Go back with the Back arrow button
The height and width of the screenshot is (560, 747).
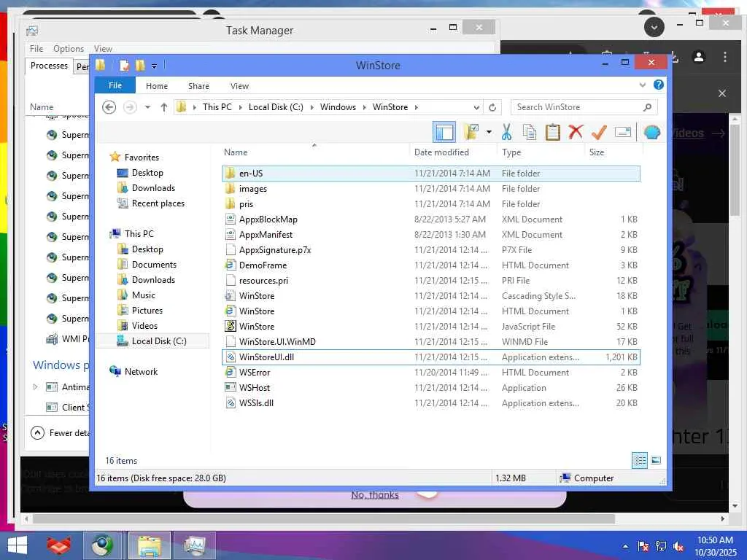point(109,107)
